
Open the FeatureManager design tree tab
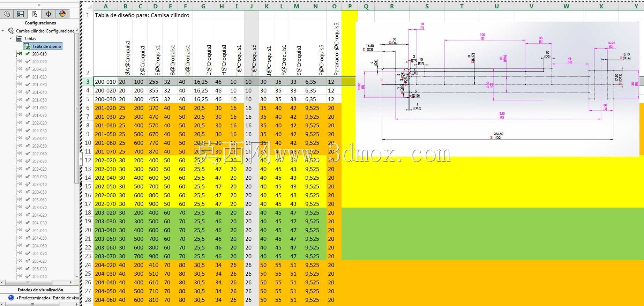tap(7, 14)
